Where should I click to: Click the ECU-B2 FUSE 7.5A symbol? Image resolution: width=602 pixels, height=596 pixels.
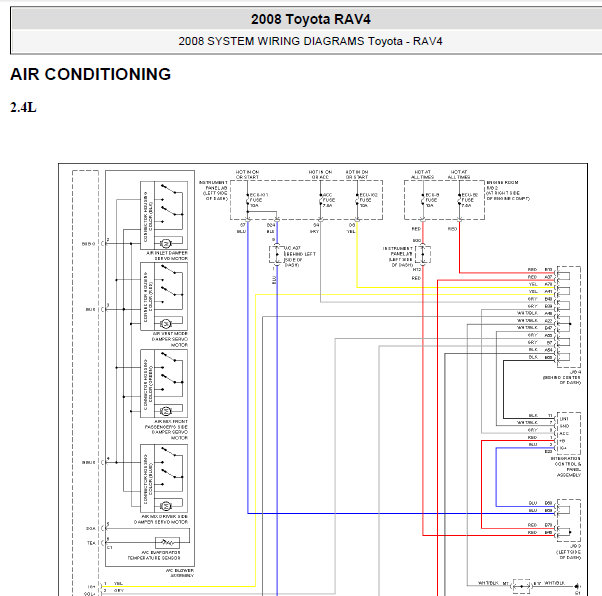coord(460,200)
